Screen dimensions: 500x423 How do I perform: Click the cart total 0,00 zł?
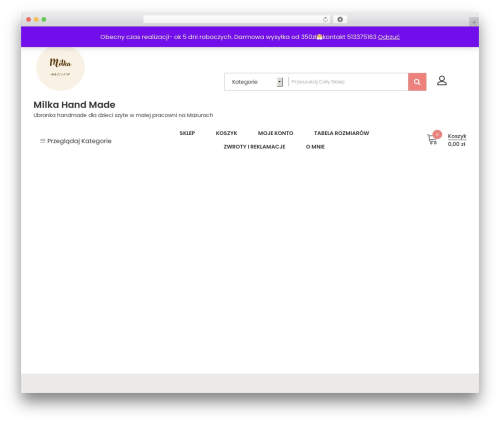click(456, 144)
